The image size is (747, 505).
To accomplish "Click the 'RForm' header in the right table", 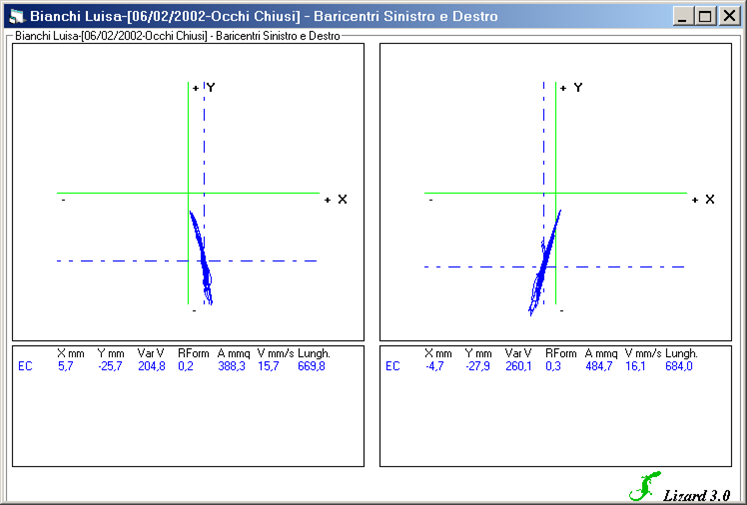I will (x=560, y=353).
